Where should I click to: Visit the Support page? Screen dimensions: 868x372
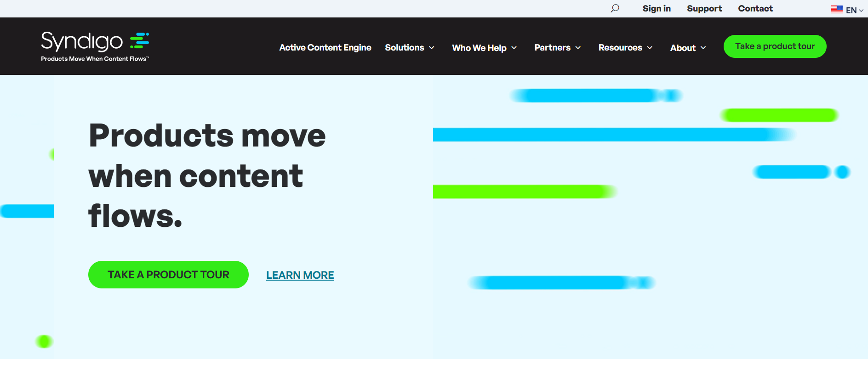(x=704, y=9)
